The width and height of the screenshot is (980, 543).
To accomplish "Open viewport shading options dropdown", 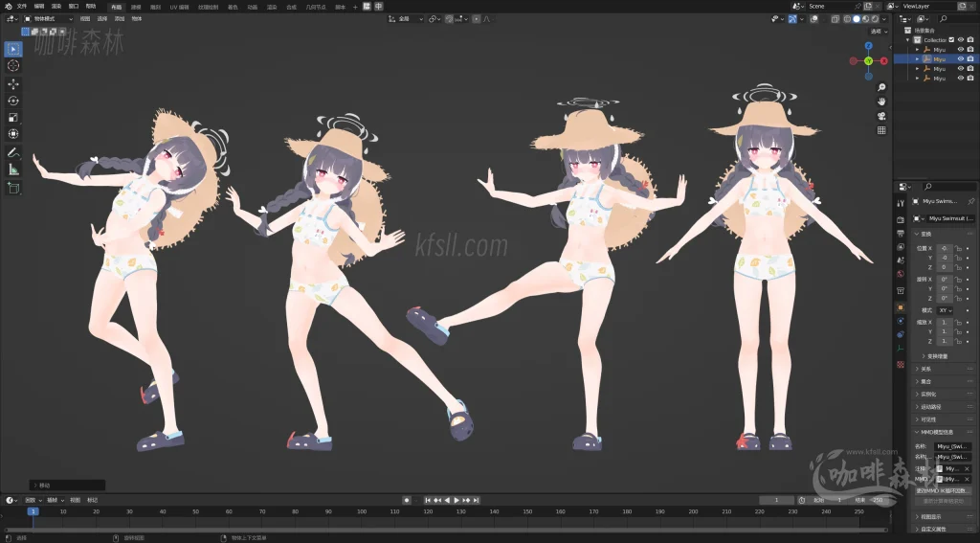I will (883, 19).
